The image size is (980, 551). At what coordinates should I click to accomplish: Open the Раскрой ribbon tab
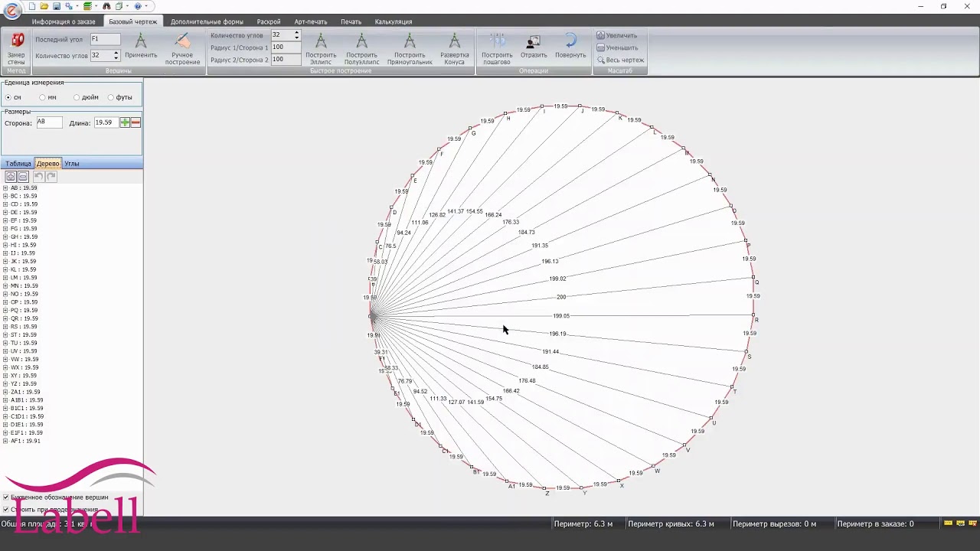coord(269,21)
